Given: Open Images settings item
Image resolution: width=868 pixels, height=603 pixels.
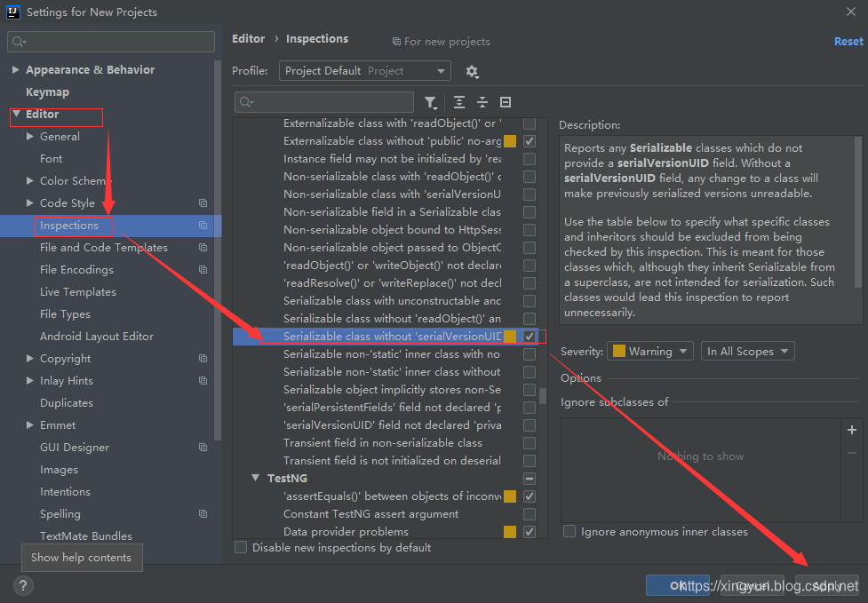Looking at the screenshot, I should 59,470.
